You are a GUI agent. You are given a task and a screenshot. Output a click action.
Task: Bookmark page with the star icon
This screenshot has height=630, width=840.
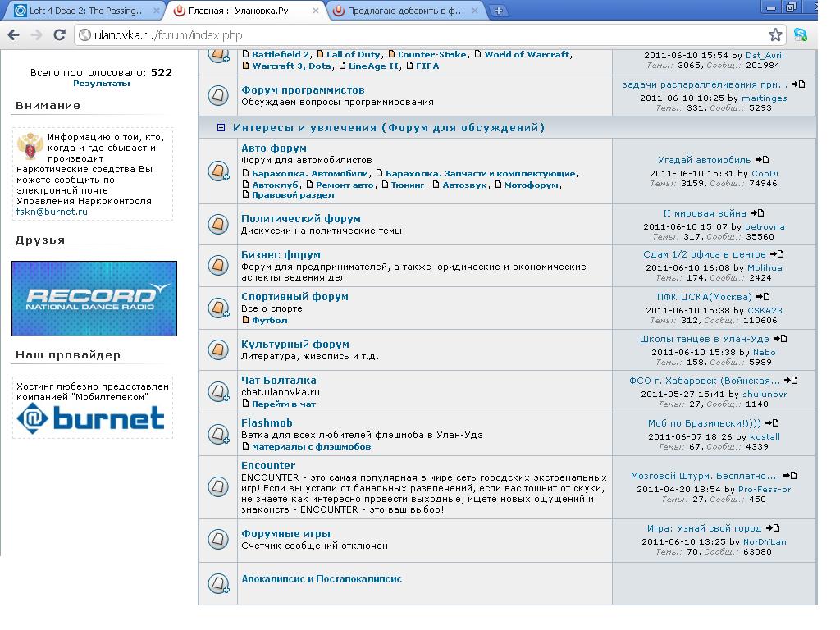click(x=775, y=34)
